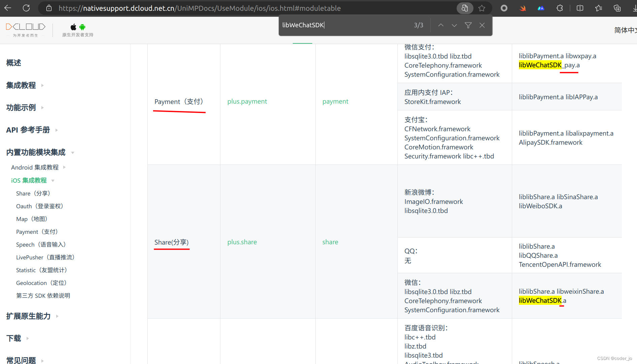Screen dimensions: 637x364
Task: Open Oauth（登录鉴权）in the sidebar
Action: click(39, 206)
